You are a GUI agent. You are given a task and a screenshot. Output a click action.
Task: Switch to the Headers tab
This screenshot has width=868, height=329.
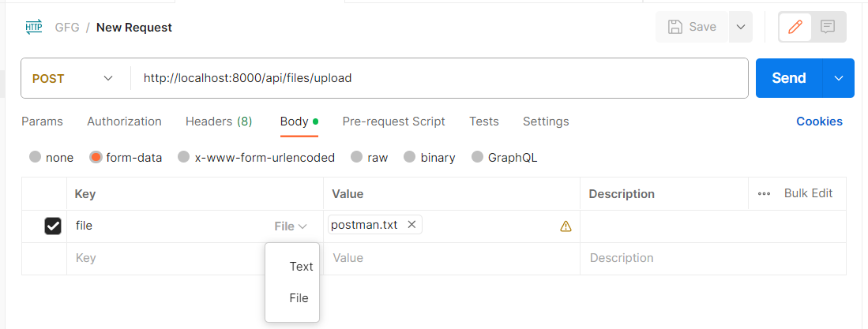tap(219, 122)
